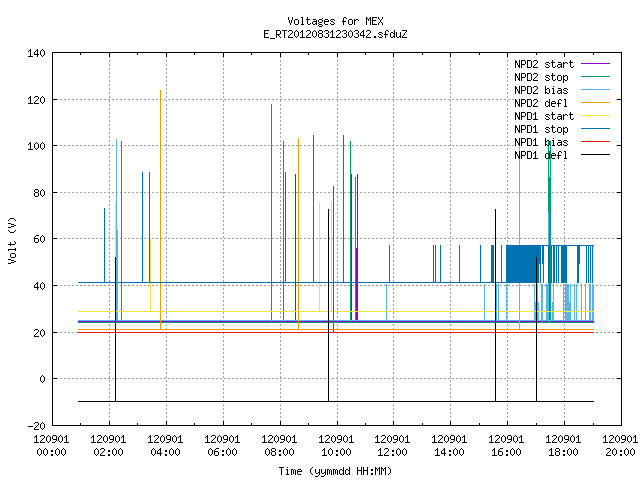Click the 'NPD1 bias' legend label
Screen dimensions: 640x480
541,142
